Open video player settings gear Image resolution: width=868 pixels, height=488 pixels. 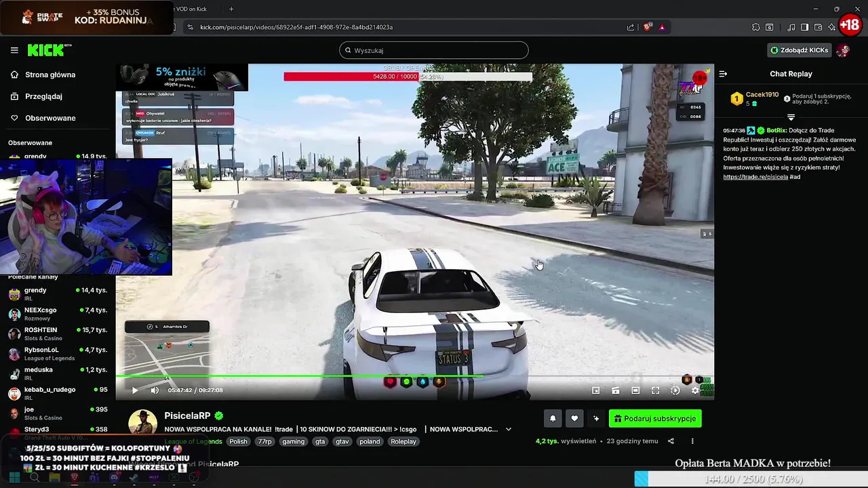pyautogui.click(x=694, y=390)
